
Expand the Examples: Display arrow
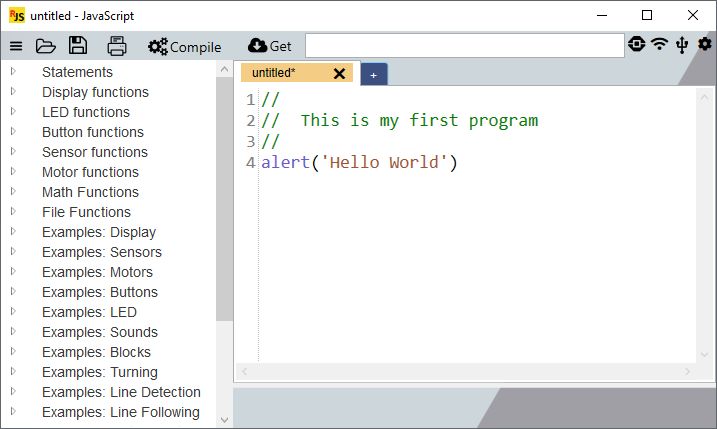[13, 231]
